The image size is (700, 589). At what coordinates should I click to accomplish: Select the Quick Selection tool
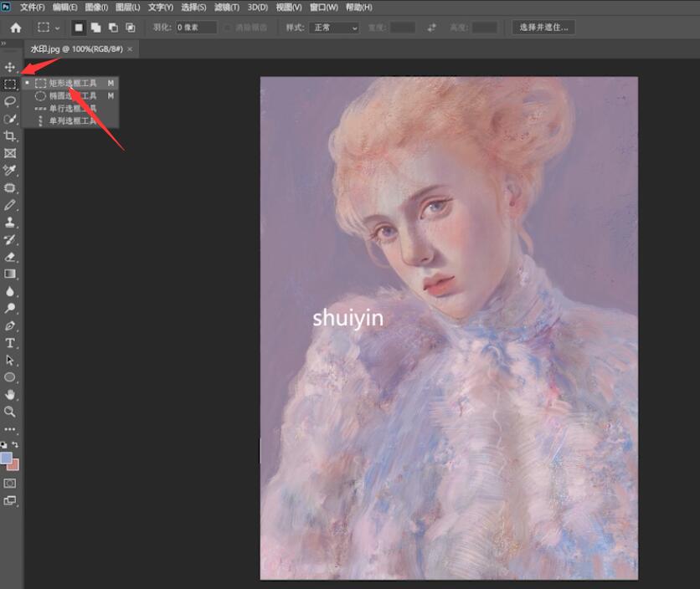click(10, 119)
